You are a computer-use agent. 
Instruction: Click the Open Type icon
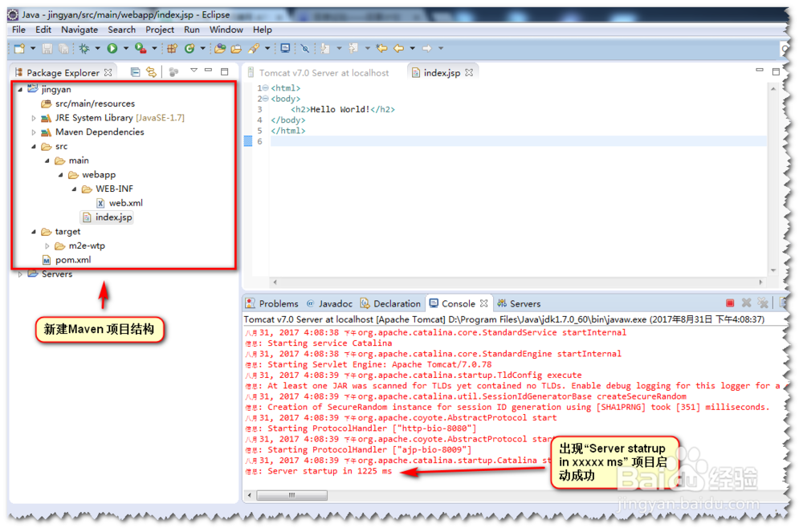220,49
